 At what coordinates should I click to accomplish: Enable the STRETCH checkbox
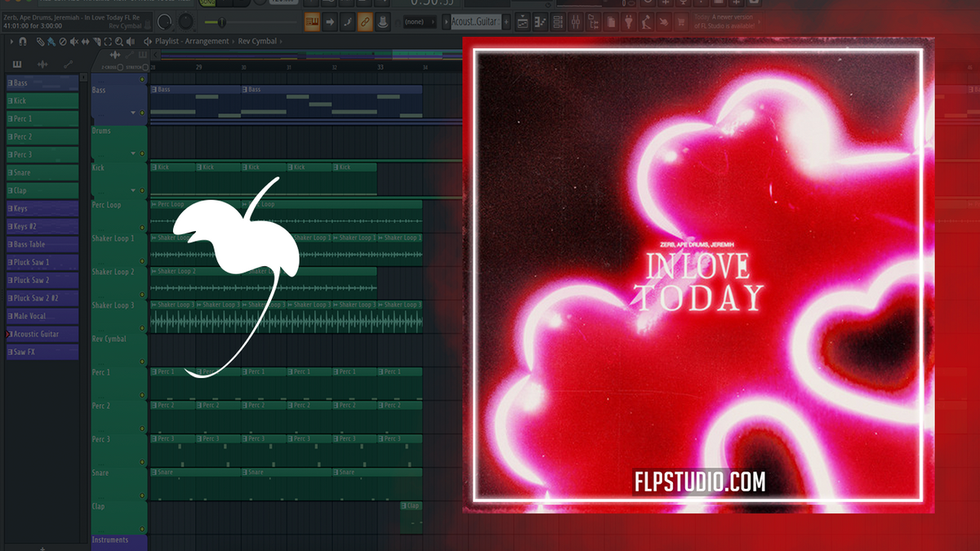pyautogui.click(x=145, y=67)
